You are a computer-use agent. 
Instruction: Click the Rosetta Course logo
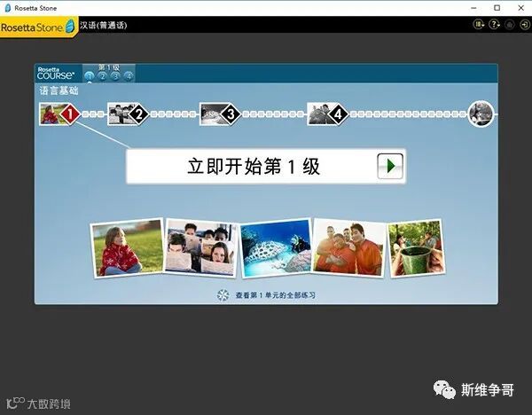point(56,74)
